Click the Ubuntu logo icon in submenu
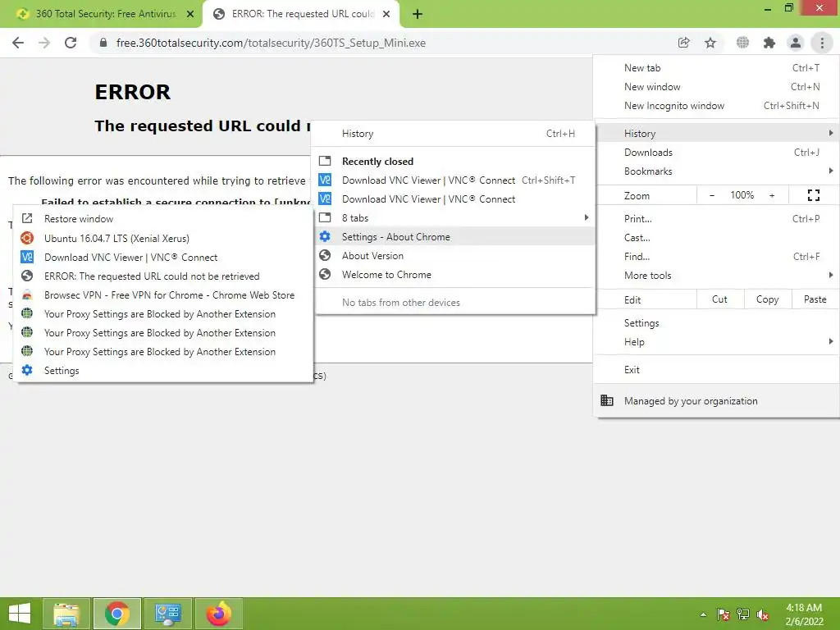 (27, 238)
